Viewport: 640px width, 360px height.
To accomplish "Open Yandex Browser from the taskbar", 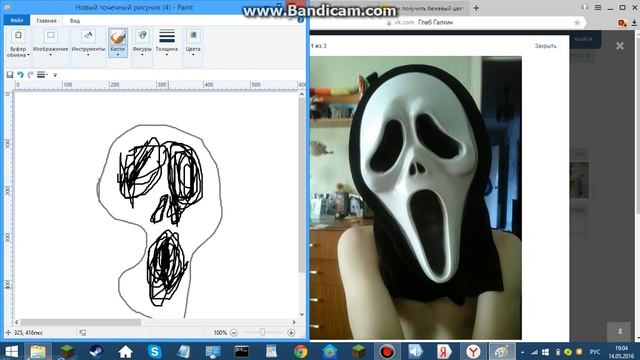I will click(473, 351).
